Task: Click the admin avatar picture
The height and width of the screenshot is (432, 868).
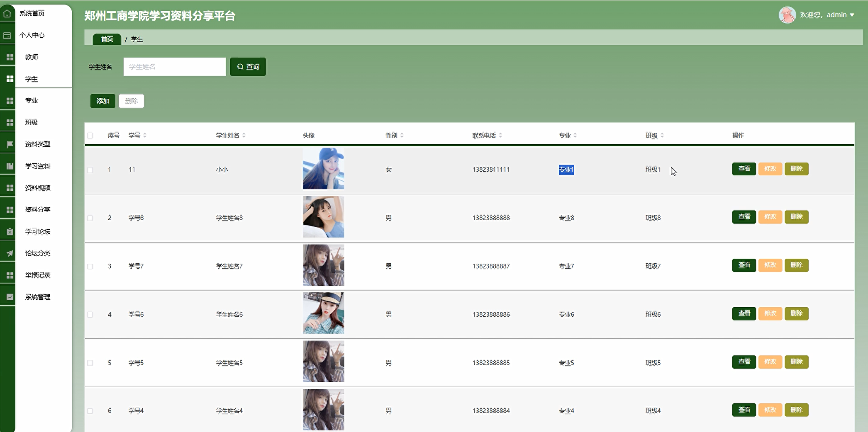Action: click(787, 15)
